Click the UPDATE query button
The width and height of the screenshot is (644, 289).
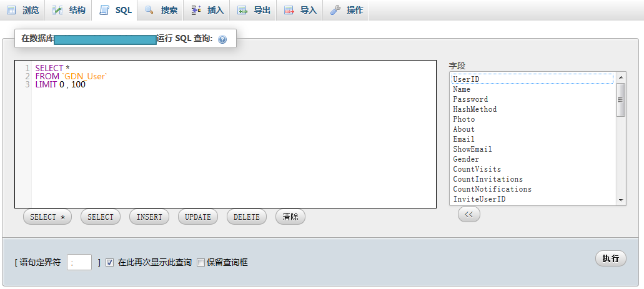(198, 217)
